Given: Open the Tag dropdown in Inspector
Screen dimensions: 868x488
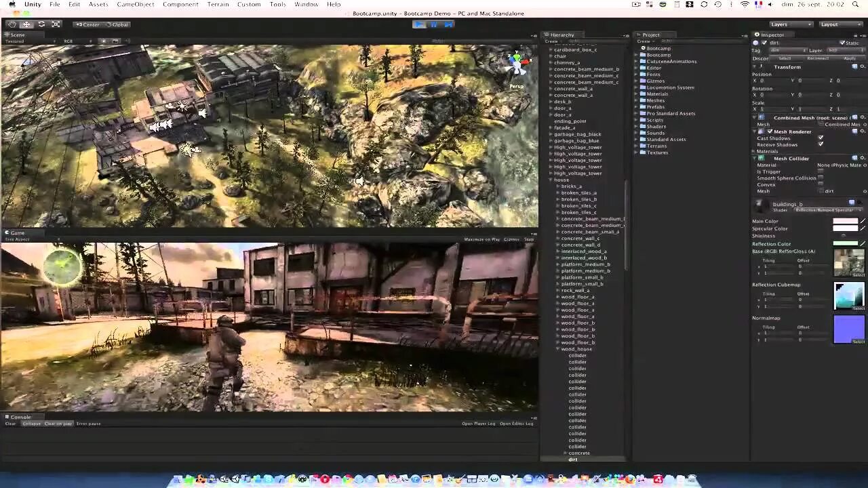Looking at the screenshot, I should coord(788,50).
